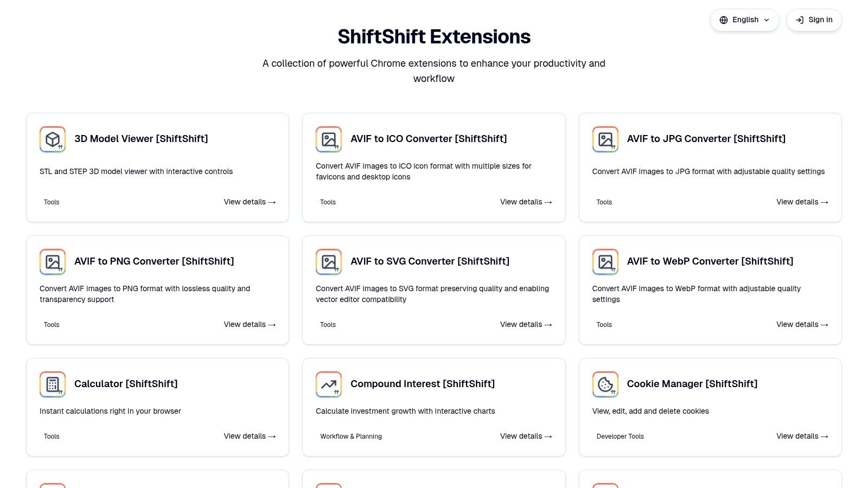Viewport: 868px width, 488px height.
Task: Click the ShiftShift Extensions heading
Action: 434,36
